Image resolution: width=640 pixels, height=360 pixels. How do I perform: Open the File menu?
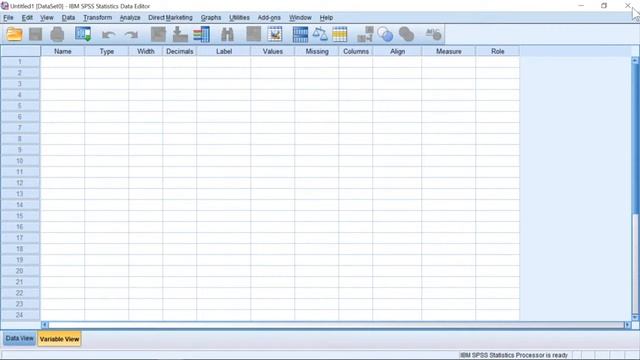(x=8, y=18)
